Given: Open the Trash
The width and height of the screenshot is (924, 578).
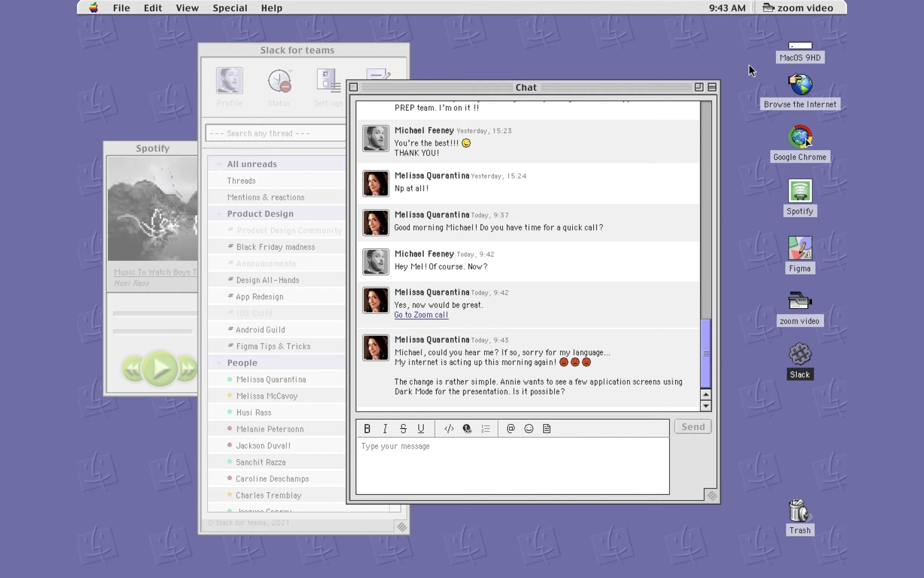Looking at the screenshot, I should coord(800,517).
